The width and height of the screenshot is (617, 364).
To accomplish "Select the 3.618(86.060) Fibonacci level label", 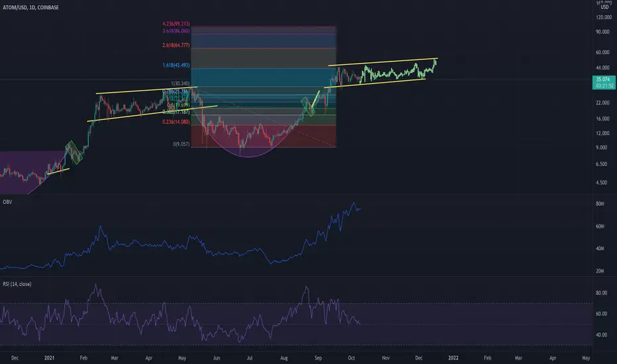I will [176, 30].
